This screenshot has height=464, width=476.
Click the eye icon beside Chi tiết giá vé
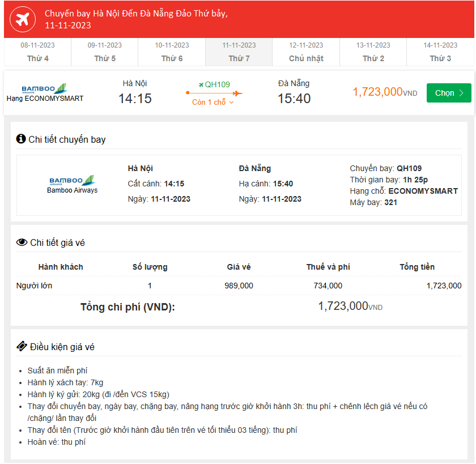[x=22, y=242]
